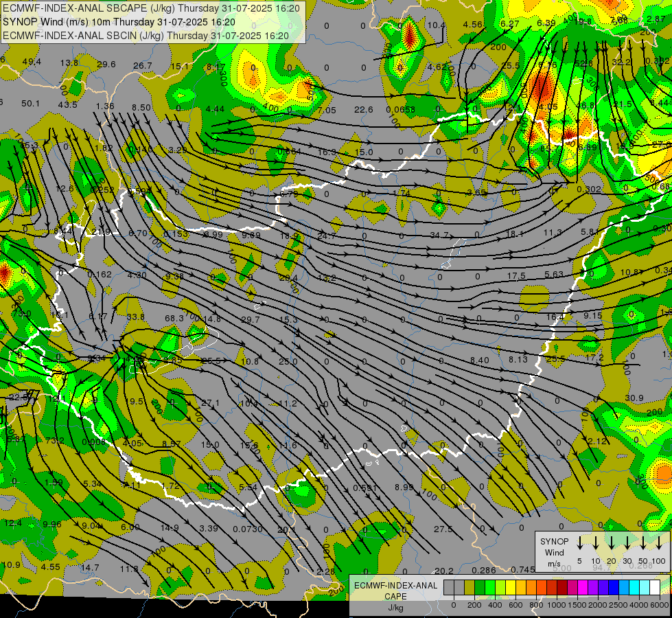Click the 9.96 value on the map

(52, 524)
